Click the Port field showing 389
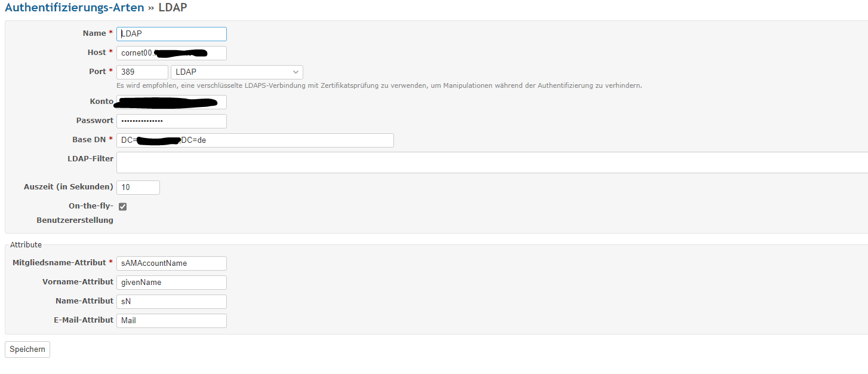This screenshot has width=868, height=374. tap(142, 72)
